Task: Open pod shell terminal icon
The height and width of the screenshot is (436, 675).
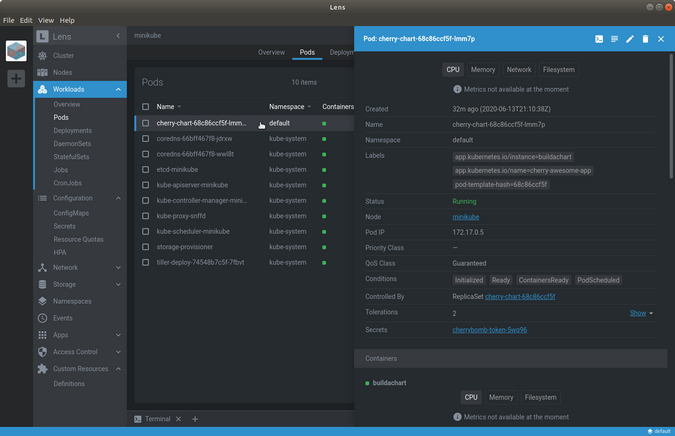Action: click(x=599, y=39)
